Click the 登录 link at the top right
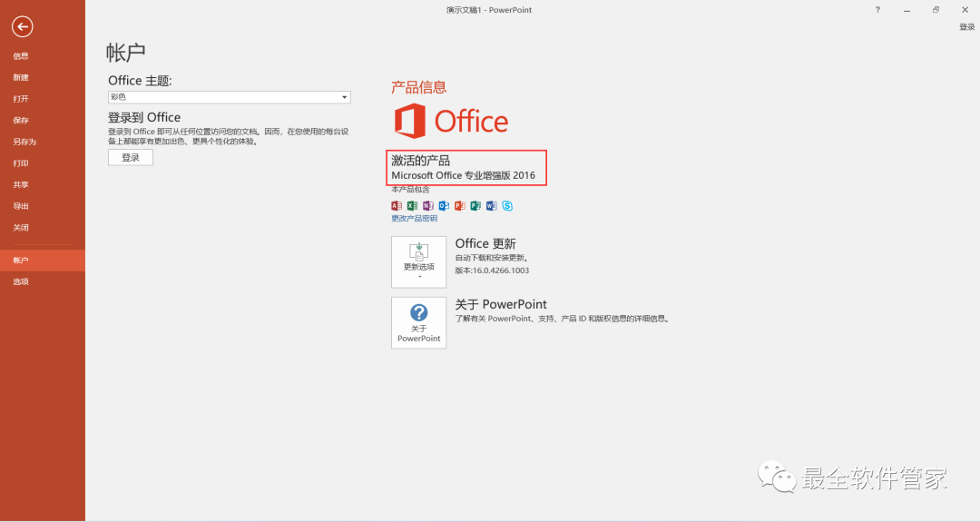Image resolution: width=980 pixels, height=522 pixels. (967, 27)
